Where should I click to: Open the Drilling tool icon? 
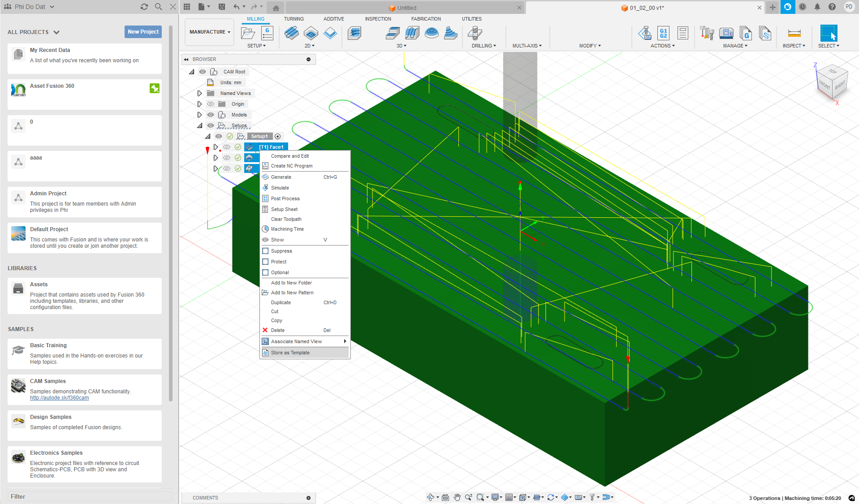pos(475,33)
